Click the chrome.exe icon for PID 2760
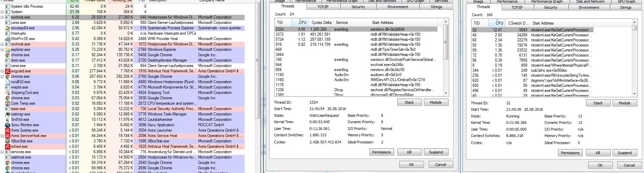Viewport: 644px width, 173px height. tap(8, 76)
